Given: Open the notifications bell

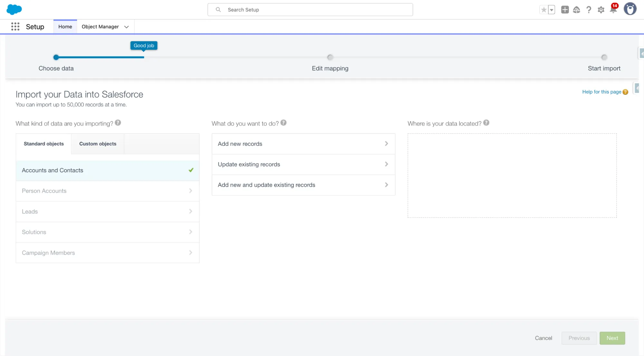Looking at the screenshot, I should (613, 10).
